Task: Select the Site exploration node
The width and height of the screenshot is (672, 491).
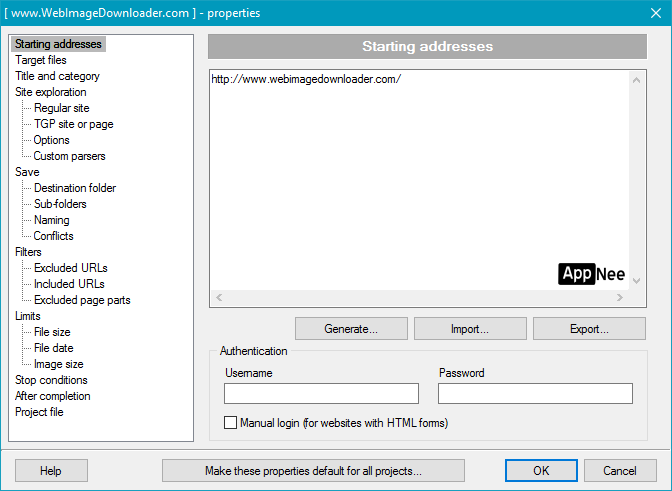Action: tap(51, 92)
